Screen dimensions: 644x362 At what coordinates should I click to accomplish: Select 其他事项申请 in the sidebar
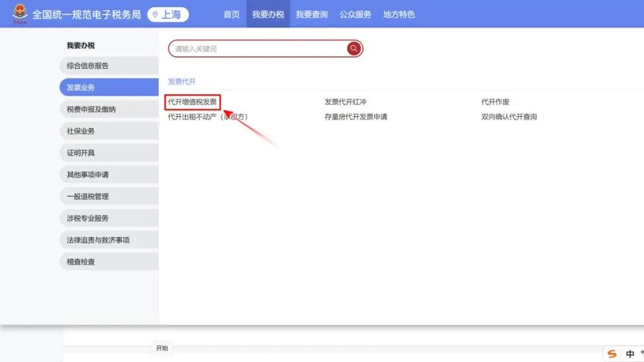(x=109, y=174)
